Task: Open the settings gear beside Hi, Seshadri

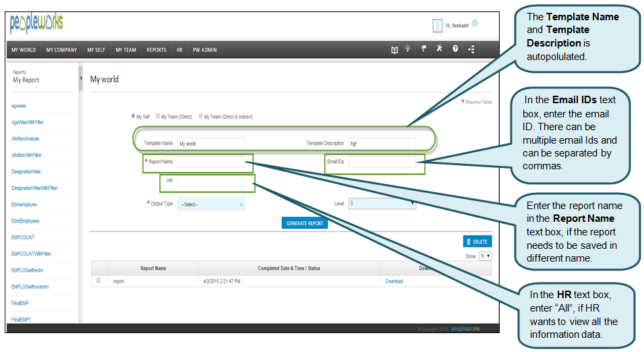Action: tap(475, 23)
